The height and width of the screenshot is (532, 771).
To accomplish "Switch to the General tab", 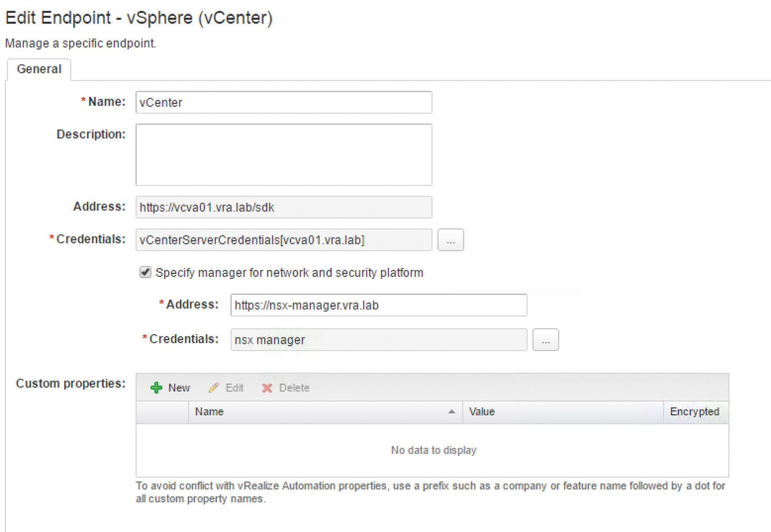I will (x=39, y=69).
